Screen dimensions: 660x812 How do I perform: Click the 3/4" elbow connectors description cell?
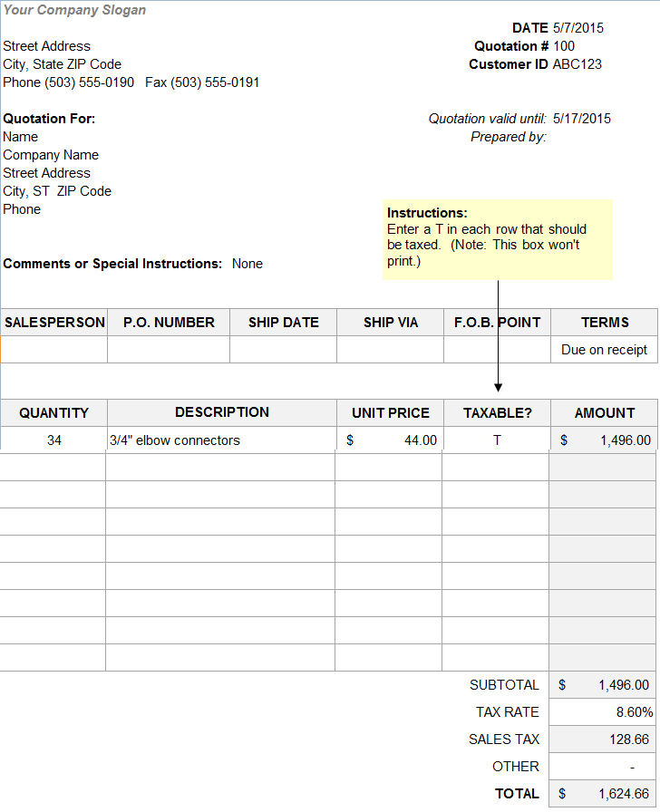point(221,440)
